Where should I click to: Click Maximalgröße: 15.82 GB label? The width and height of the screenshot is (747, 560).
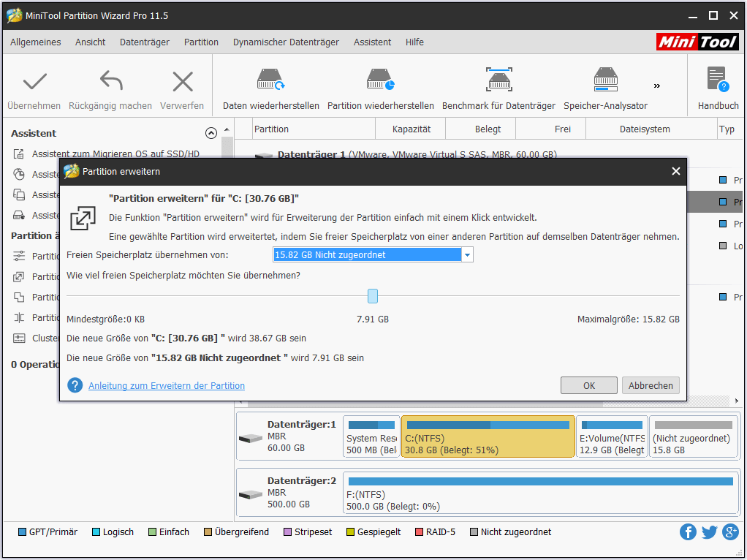[x=629, y=319]
